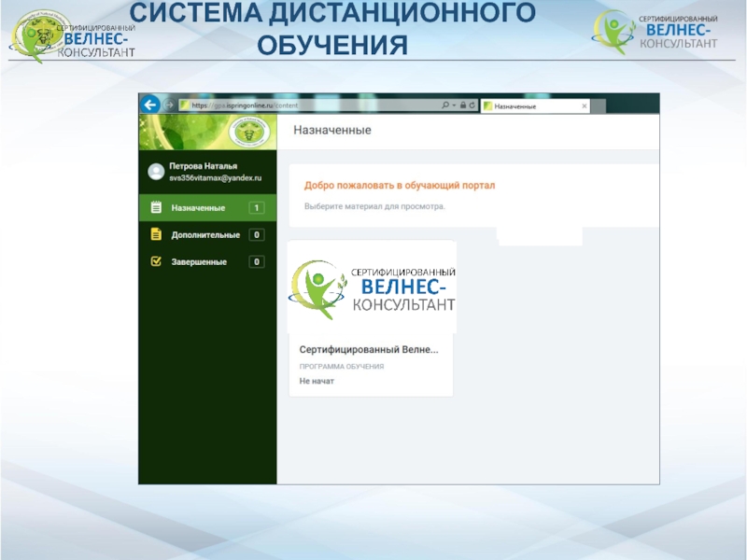Click the slide's top-left Велнес-Консультант logo
The image size is (747, 560).
pos(72,35)
